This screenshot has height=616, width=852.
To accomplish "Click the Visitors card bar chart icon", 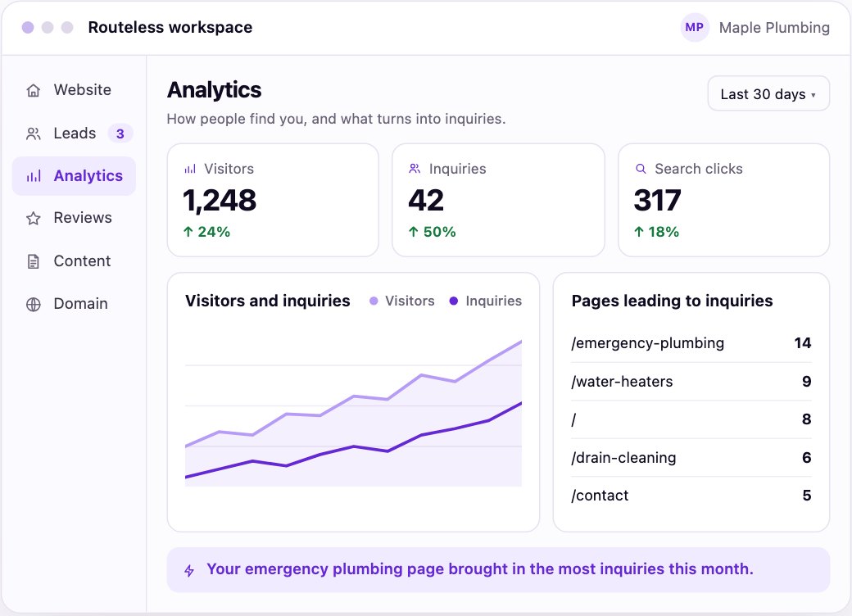I will point(189,169).
